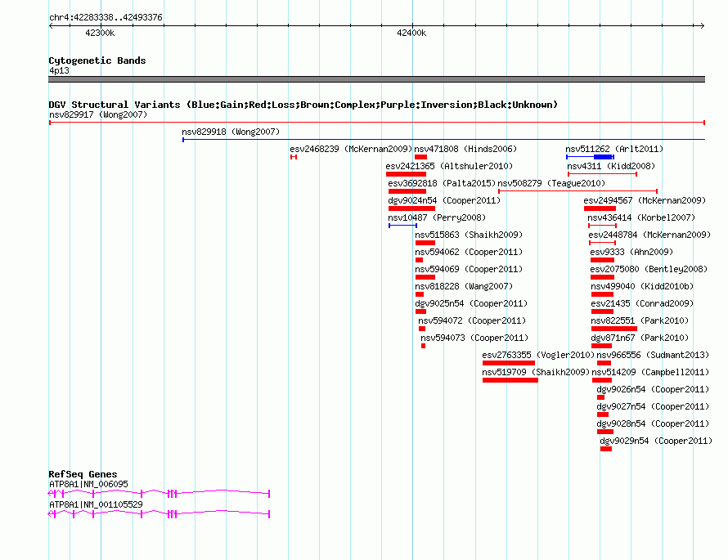Click esv2448784 (McKernan2009) label

(649, 235)
